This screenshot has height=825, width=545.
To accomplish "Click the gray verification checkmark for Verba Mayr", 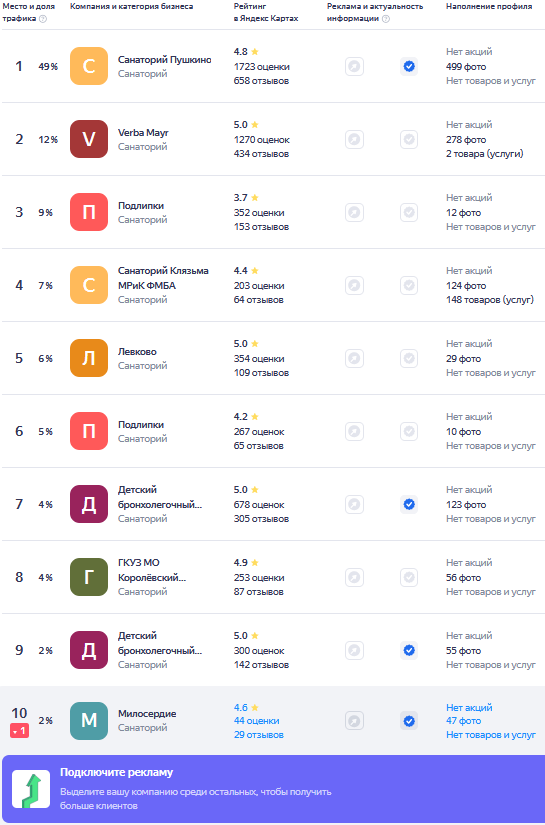I will (409, 140).
